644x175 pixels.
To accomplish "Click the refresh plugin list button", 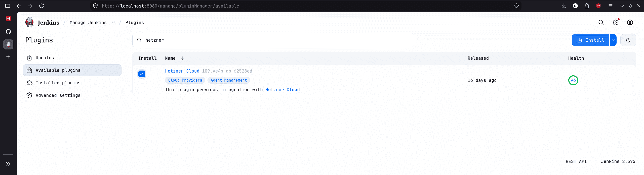I will tap(628, 40).
